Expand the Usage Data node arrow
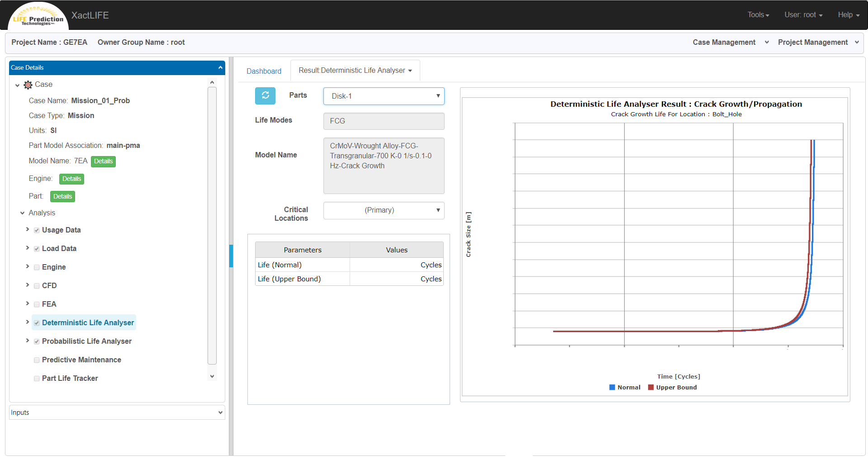This screenshot has height=460, width=868. (27, 229)
